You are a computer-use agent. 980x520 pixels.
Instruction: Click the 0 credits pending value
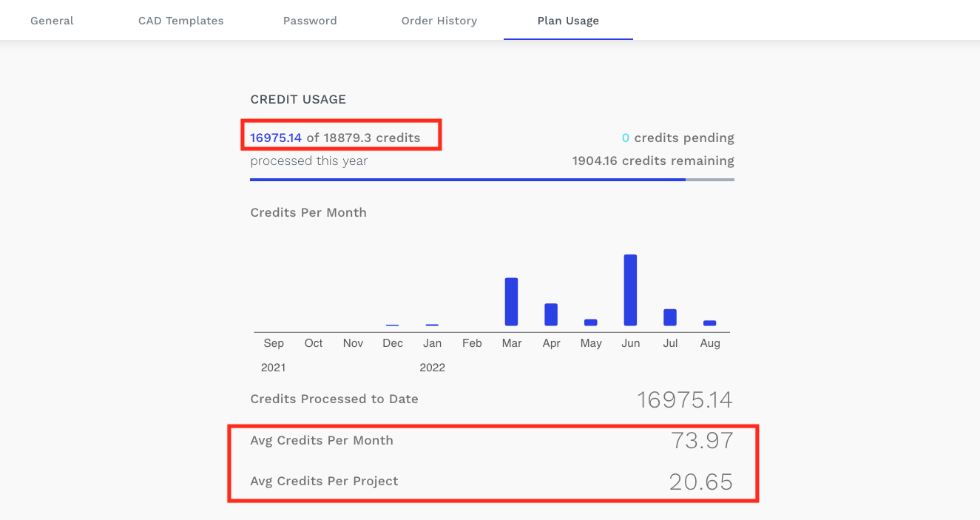[626, 138]
